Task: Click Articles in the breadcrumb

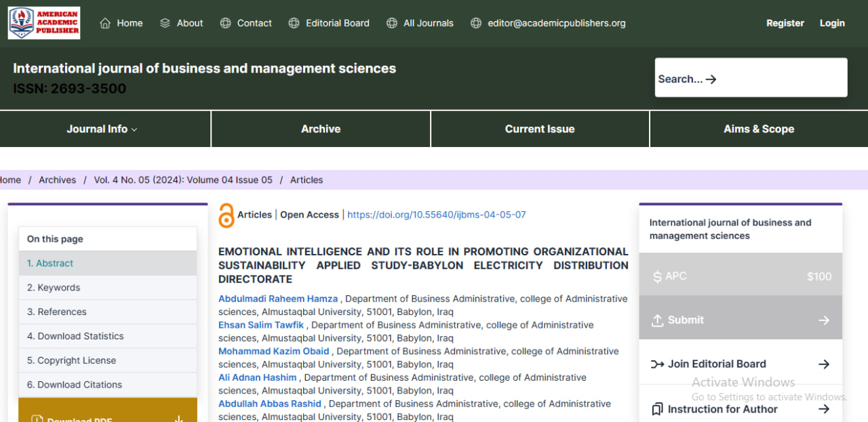Action: pyautogui.click(x=307, y=180)
